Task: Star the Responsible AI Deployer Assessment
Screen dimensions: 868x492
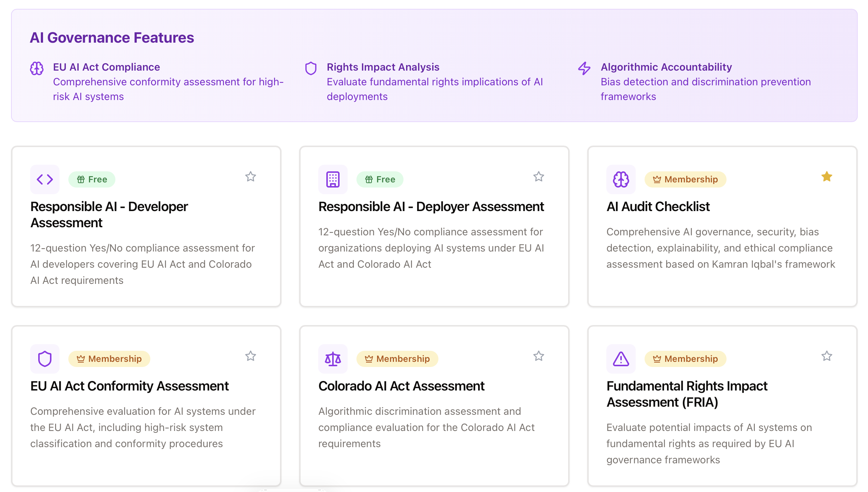Action: [539, 177]
